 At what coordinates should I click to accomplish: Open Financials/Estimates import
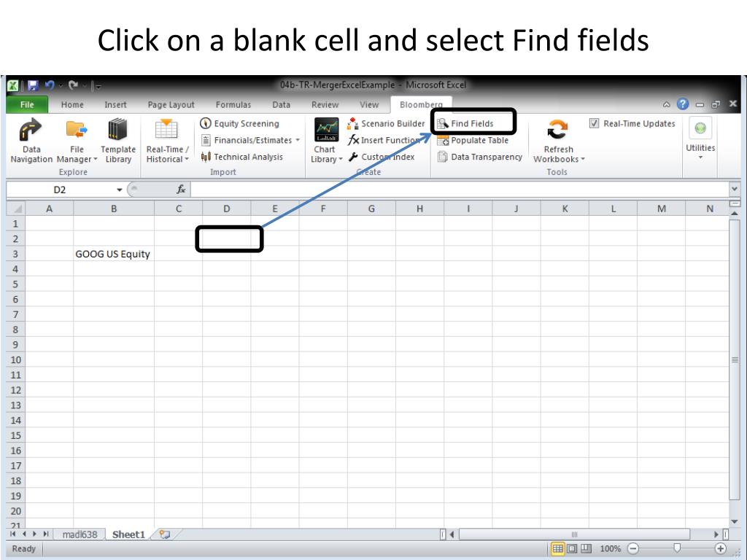[250, 140]
